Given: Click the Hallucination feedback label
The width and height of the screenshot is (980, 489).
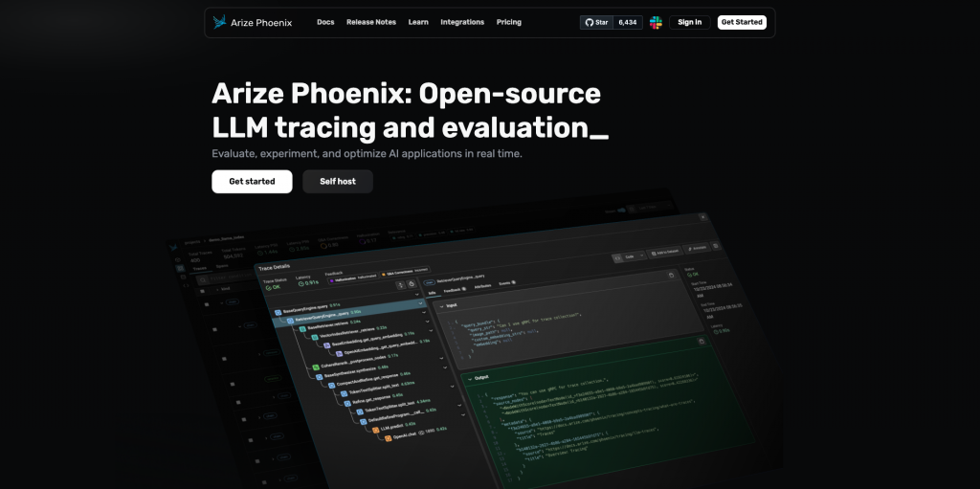Looking at the screenshot, I should click(x=353, y=278).
